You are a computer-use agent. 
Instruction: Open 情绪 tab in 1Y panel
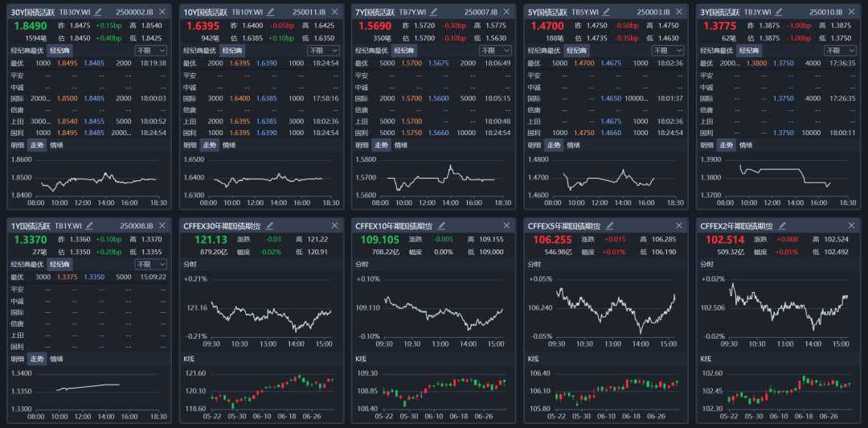coord(56,360)
